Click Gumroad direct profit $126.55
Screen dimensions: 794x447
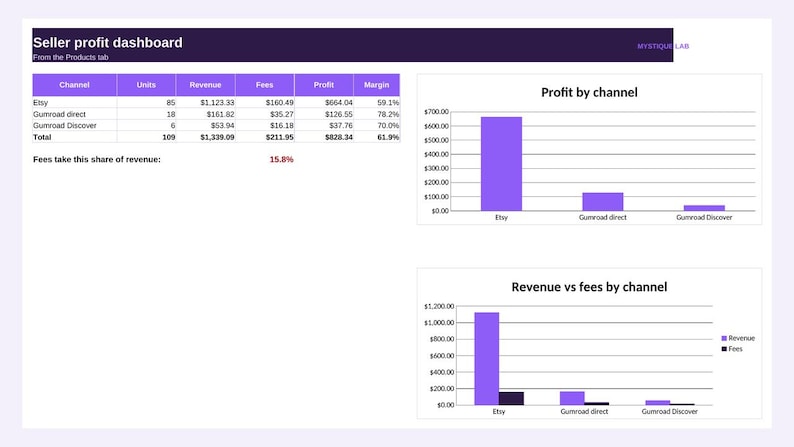coord(324,114)
